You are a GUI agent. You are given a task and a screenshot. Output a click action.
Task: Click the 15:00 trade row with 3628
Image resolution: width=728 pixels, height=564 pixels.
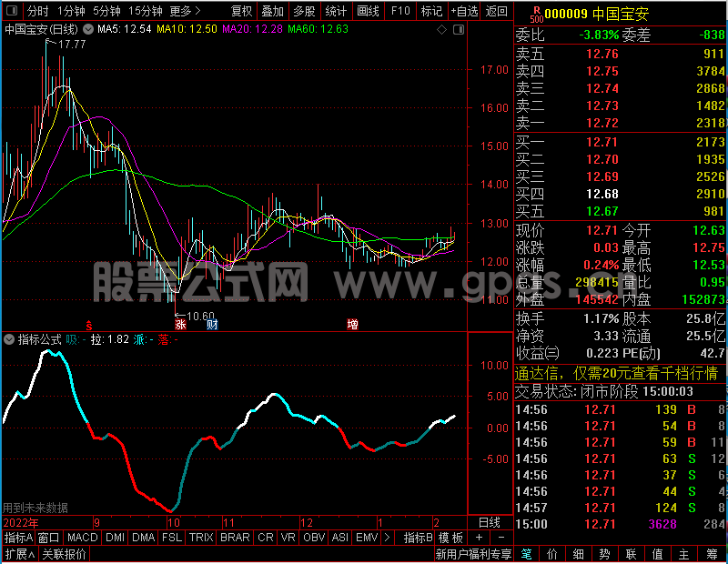pyautogui.click(x=621, y=524)
